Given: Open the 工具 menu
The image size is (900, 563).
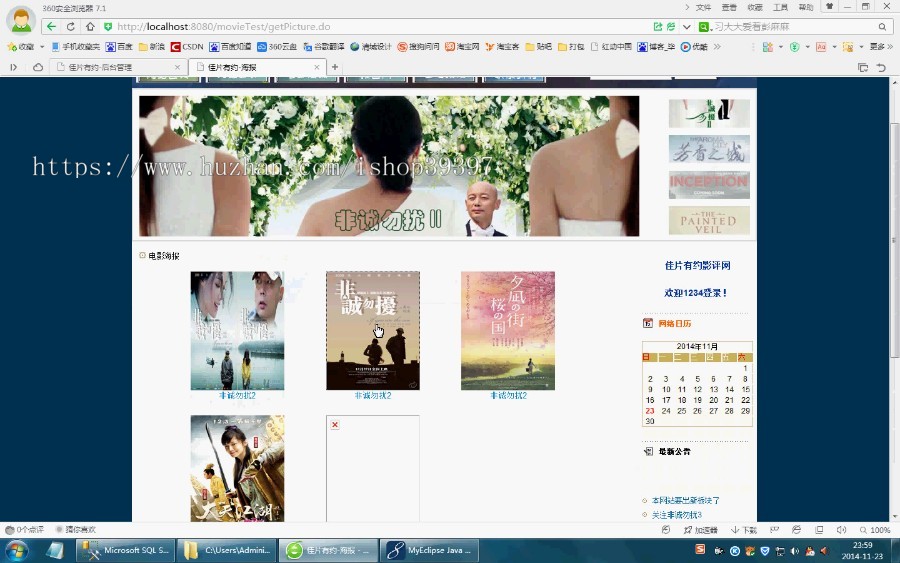Looking at the screenshot, I should 780,7.
